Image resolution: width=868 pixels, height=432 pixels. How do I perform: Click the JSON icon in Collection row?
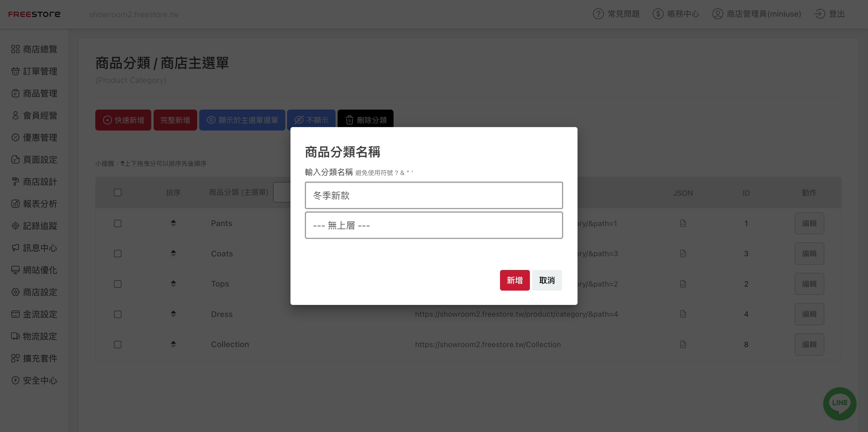tap(683, 344)
